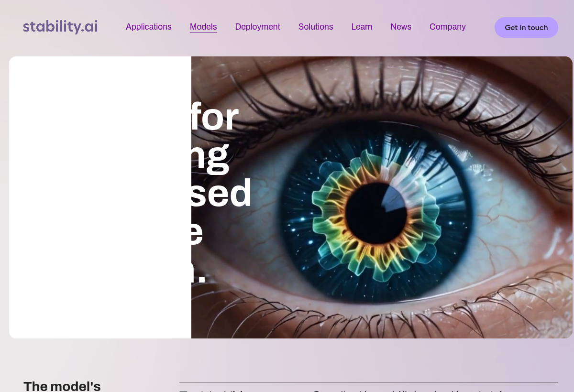Image resolution: width=574 pixels, height=392 pixels.
Task: Open the Deployment menu
Action: (x=258, y=27)
